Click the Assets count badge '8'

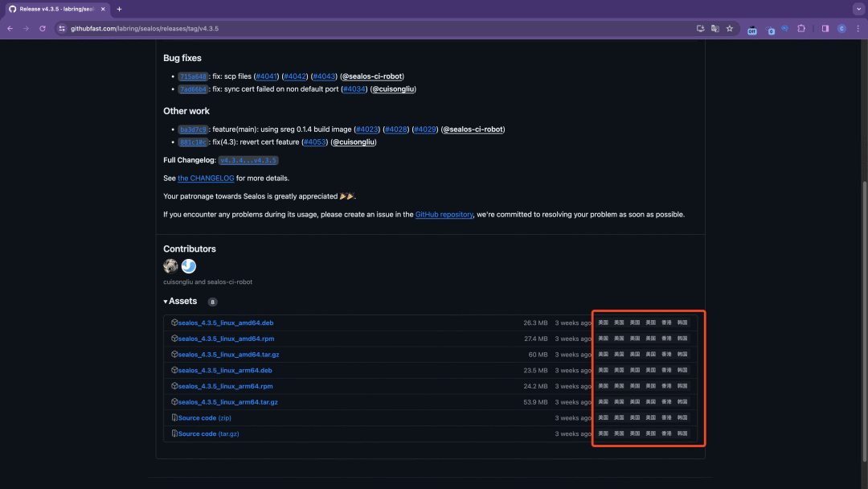click(212, 302)
